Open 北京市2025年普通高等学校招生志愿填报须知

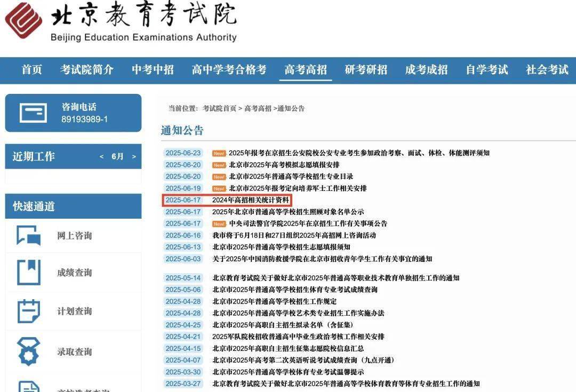pyautogui.click(x=281, y=247)
